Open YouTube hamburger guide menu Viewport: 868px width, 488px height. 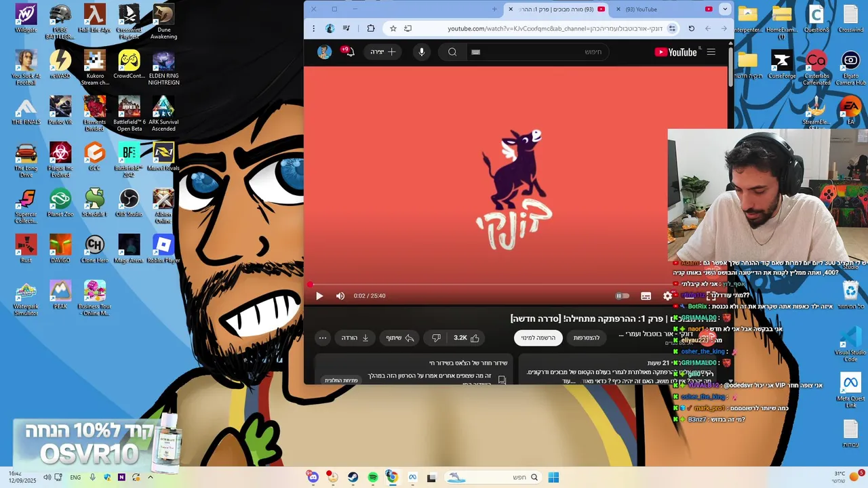(711, 52)
